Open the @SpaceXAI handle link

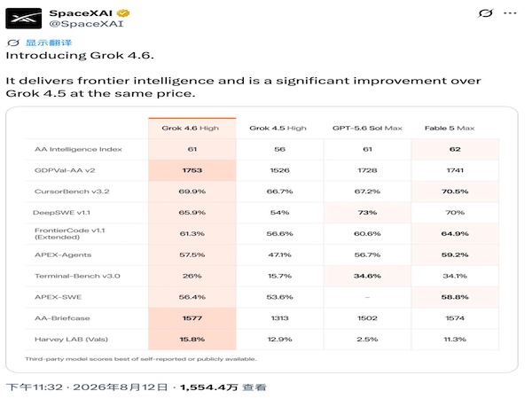click(x=87, y=24)
